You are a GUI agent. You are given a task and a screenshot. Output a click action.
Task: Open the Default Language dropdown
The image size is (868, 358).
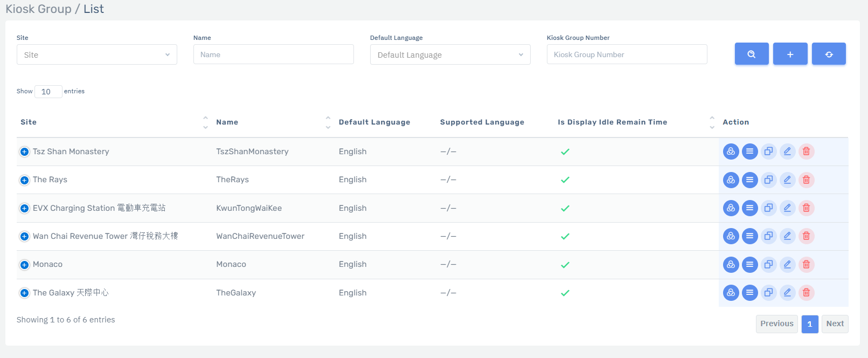click(450, 54)
